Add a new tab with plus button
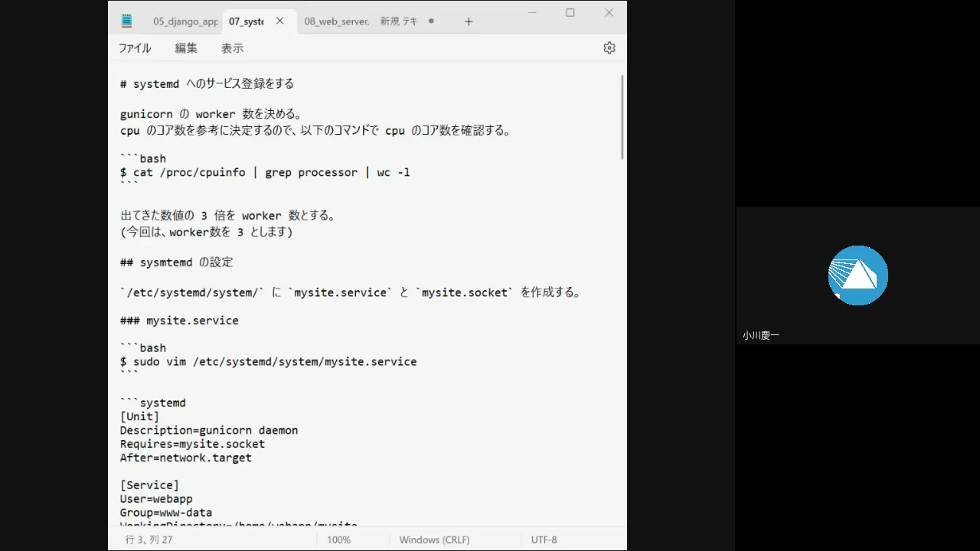980x551 pixels. 469,21
